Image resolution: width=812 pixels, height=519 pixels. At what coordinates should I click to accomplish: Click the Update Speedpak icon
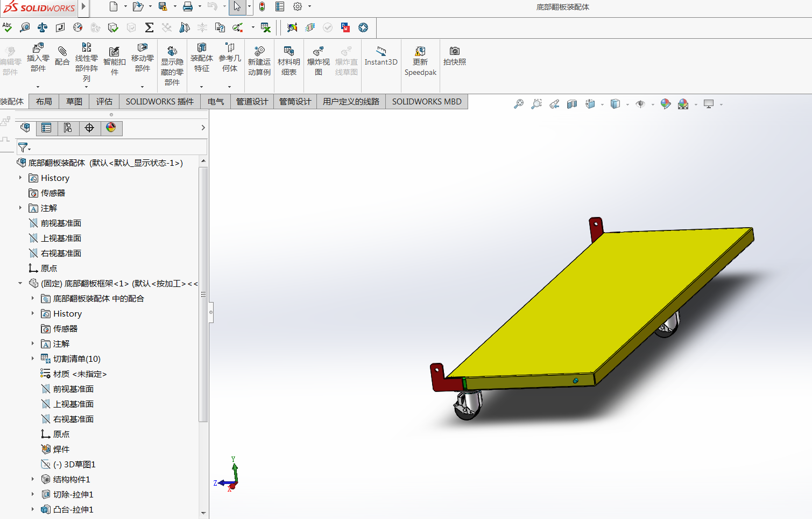[x=420, y=51]
